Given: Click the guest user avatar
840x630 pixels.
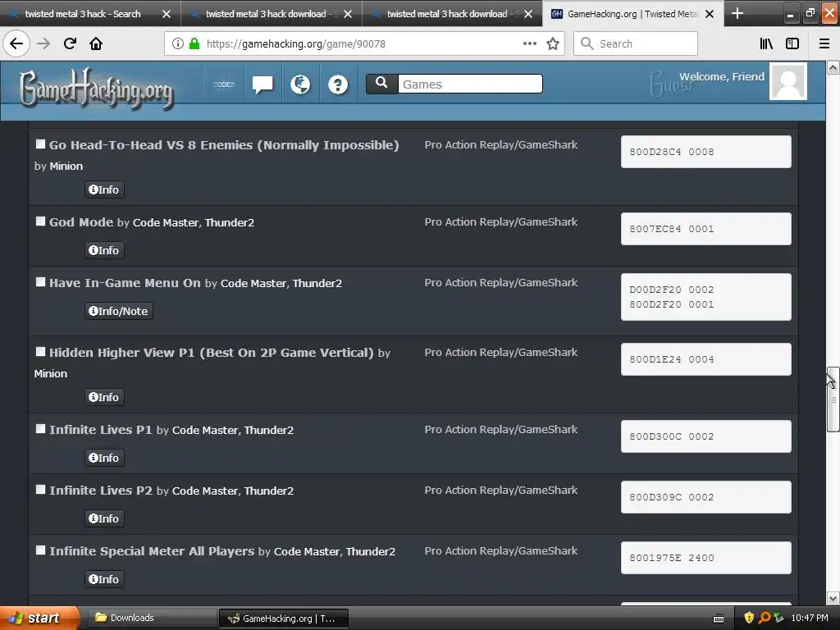Looking at the screenshot, I should [x=788, y=81].
